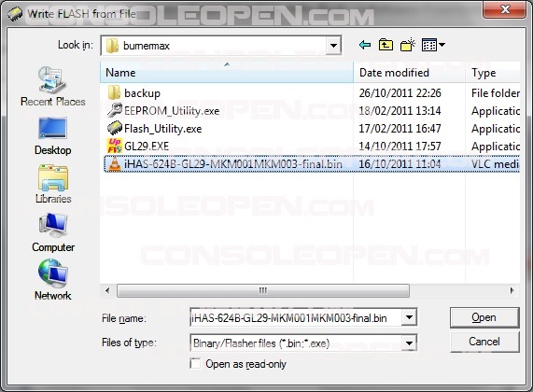Go to Desktop in the places bar

click(x=52, y=136)
